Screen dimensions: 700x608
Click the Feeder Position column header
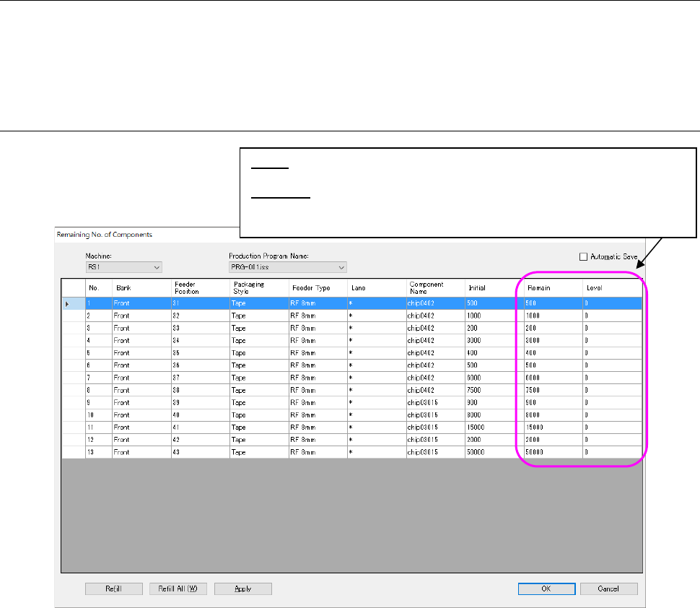click(200, 288)
